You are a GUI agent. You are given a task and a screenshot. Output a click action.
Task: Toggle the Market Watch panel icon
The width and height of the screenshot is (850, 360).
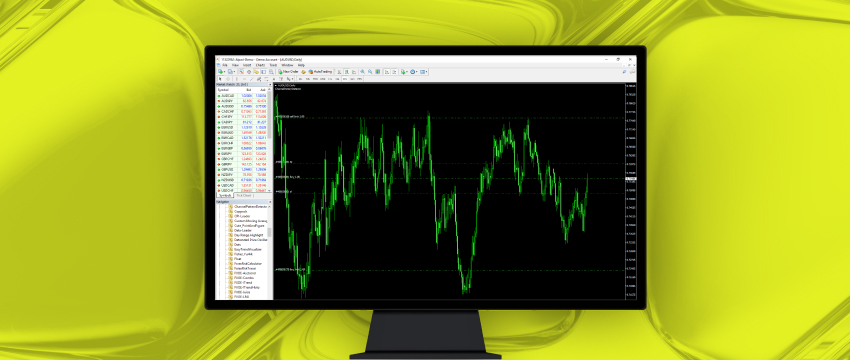coord(241,72)
